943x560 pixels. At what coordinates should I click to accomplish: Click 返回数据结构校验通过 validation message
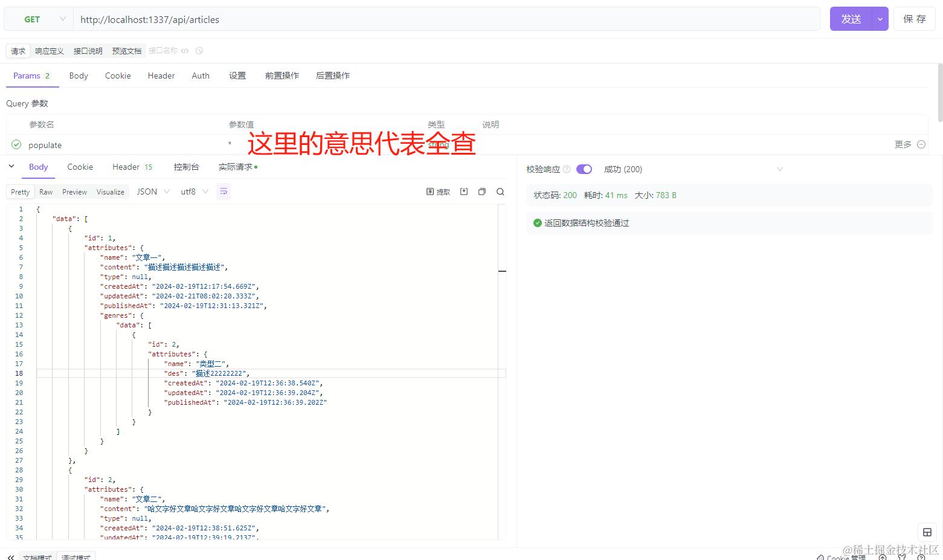(587, 223)
